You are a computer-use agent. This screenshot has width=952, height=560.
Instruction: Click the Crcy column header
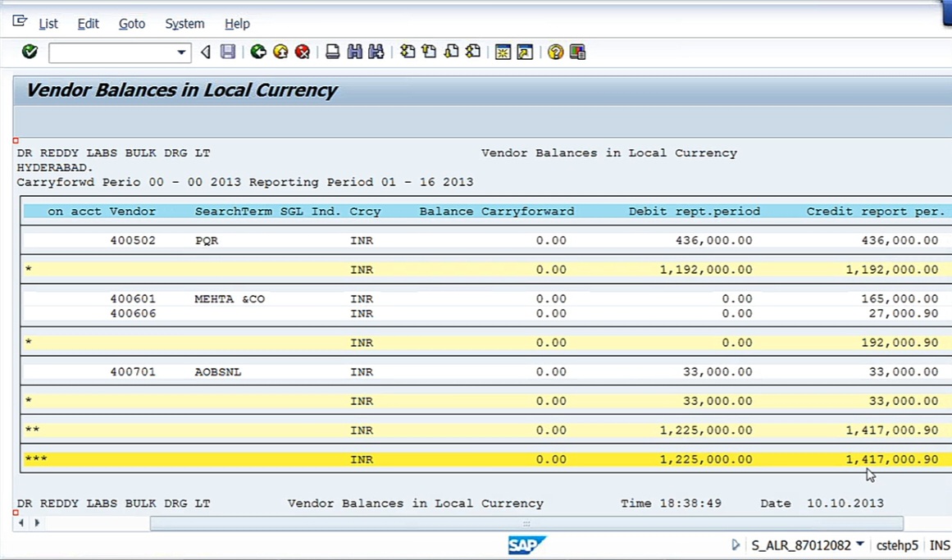coord(365,212)
